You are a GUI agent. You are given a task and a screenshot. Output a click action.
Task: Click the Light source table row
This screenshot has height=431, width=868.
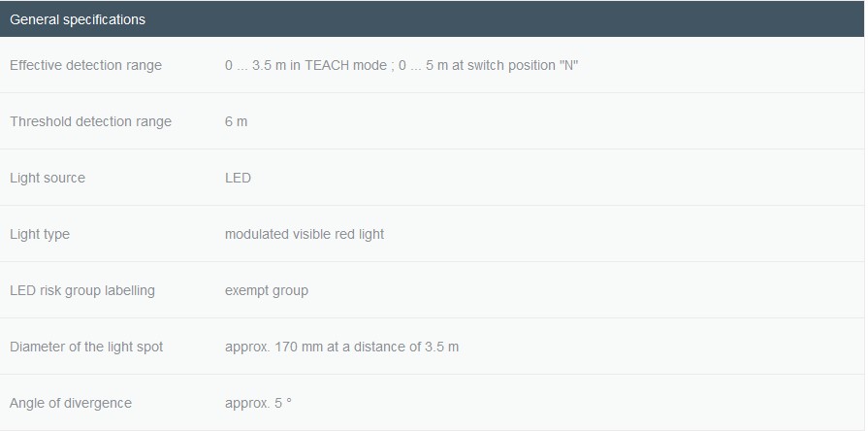coord(432,178)
